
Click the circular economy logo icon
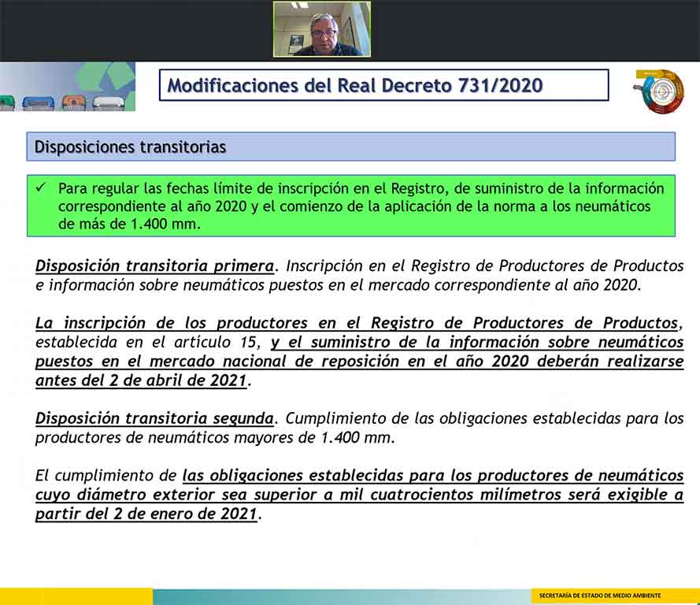point(659,91)
